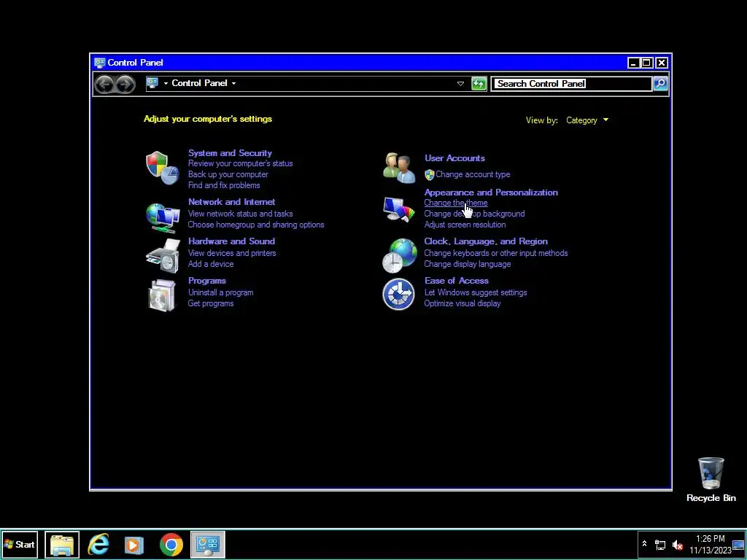This screenshot has width=747, height=560.
Task: Go forward with the Forward arrow button
Action: [125, 85]
